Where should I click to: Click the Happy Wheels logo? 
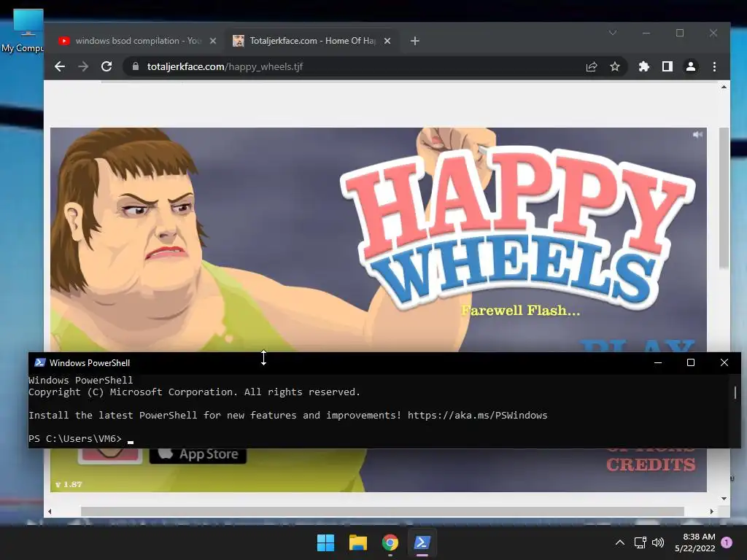point(517,227)
